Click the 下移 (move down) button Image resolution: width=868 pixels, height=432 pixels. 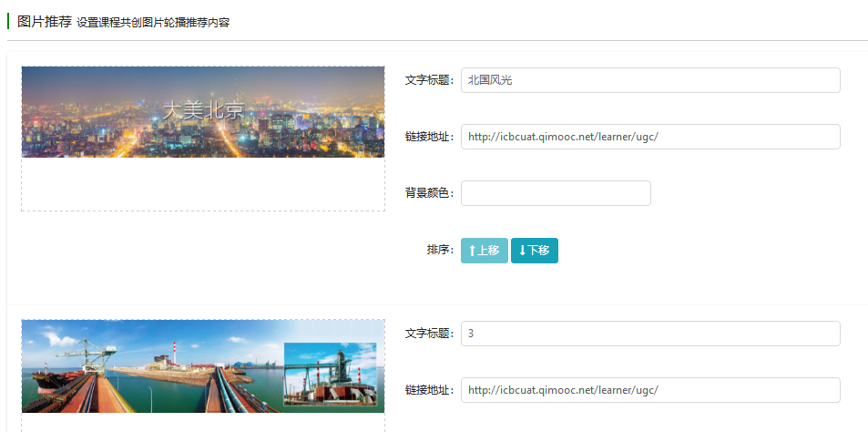tap(535, 251)
